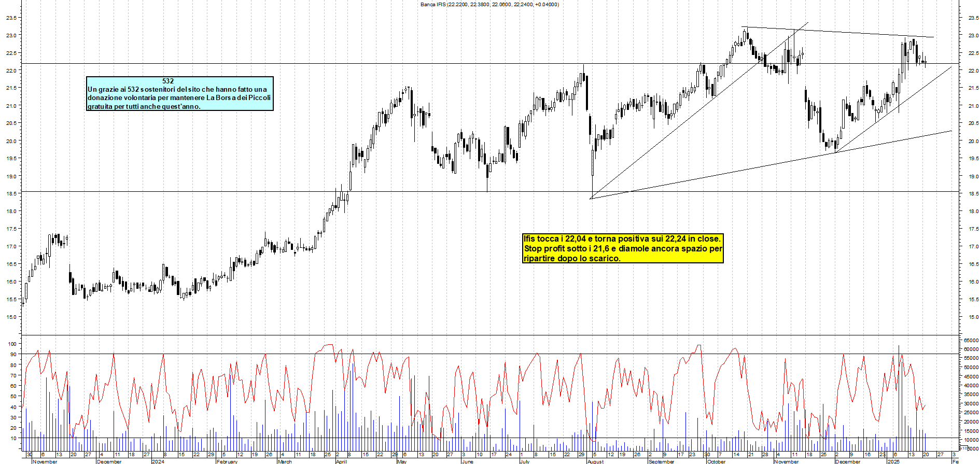This screenshot has height=464, width=980.
Task: Click '17.0' on the left price axis
Action: pos(11,246)
